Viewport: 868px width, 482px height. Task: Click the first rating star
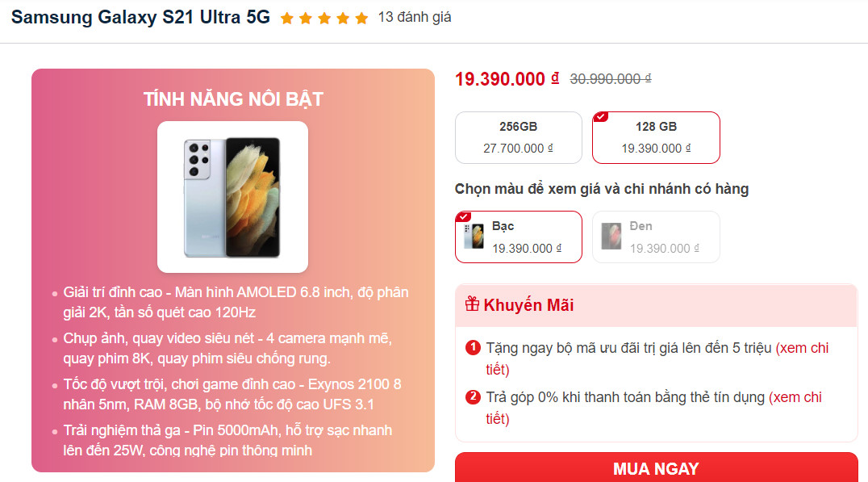click(286, 19)
